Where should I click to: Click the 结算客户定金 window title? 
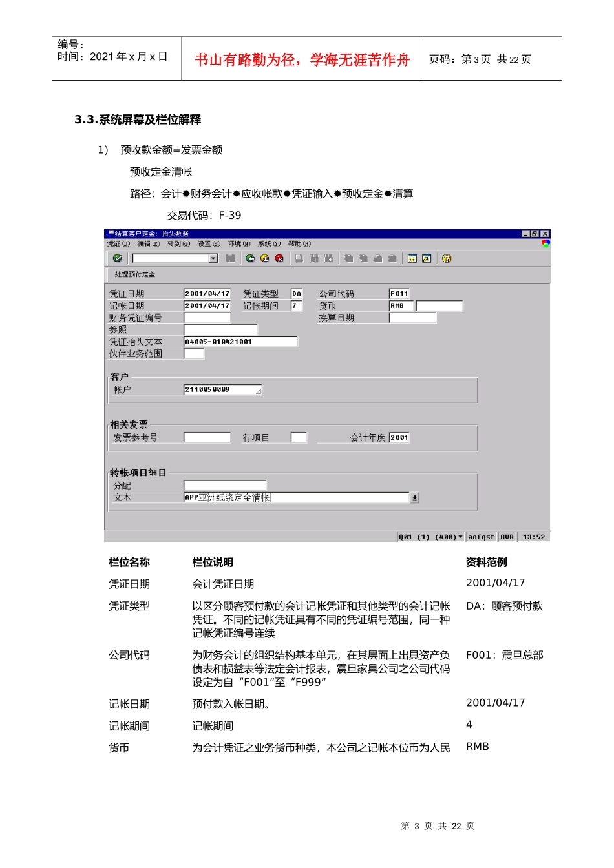click(x=151, y=234)
